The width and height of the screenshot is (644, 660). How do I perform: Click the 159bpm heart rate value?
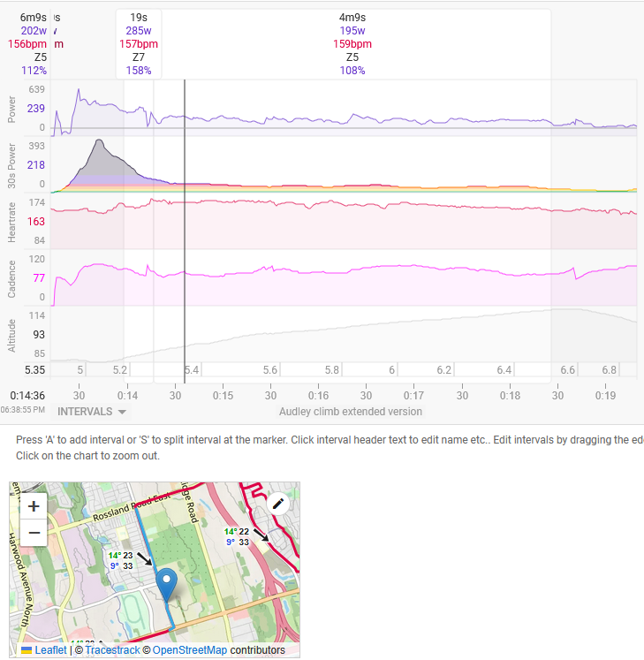(x=352, y=44)
